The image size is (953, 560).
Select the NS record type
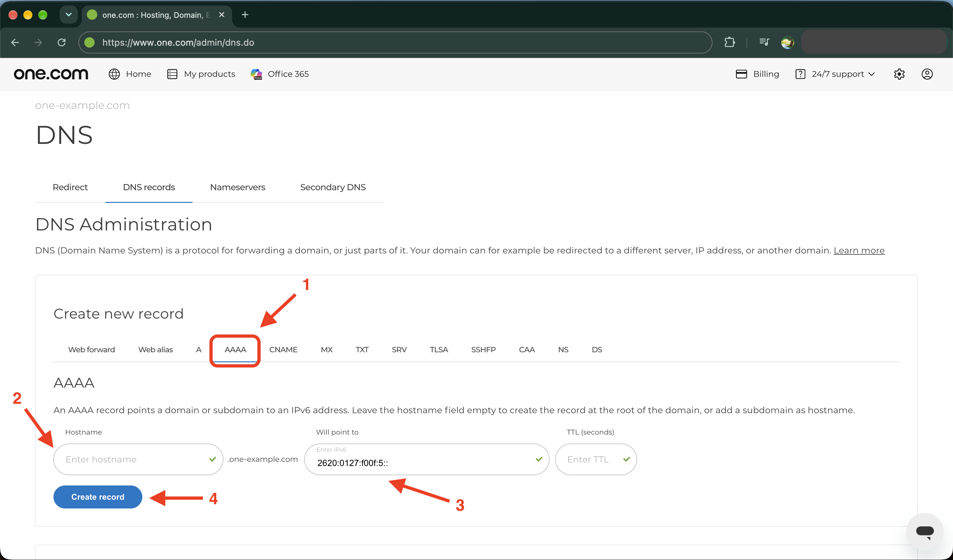(x=563, y=349)
